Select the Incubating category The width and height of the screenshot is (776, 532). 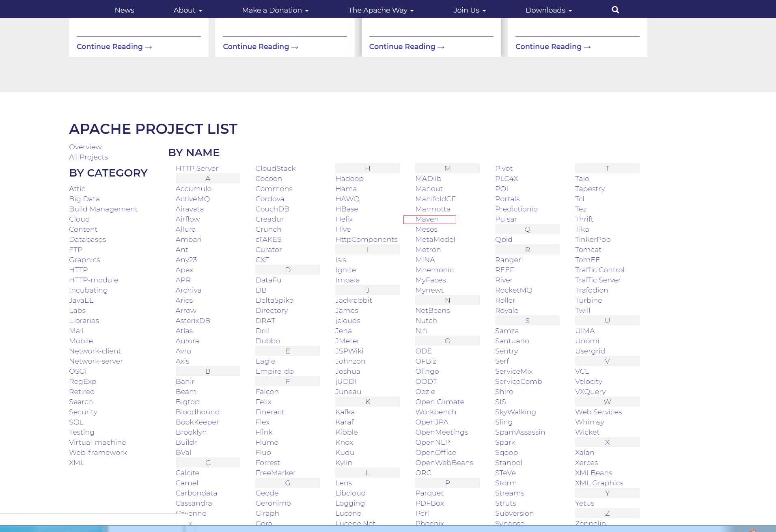pyautogui.click(x=88, y=290)
